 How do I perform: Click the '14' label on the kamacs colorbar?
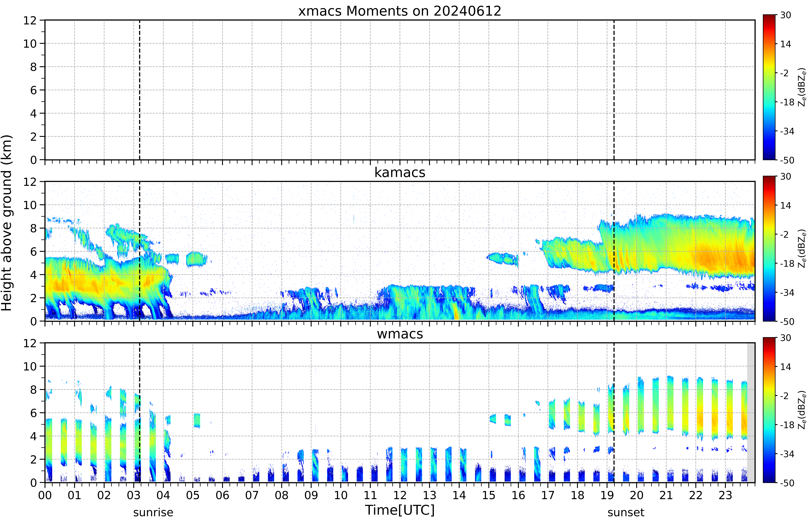point(785,206)
